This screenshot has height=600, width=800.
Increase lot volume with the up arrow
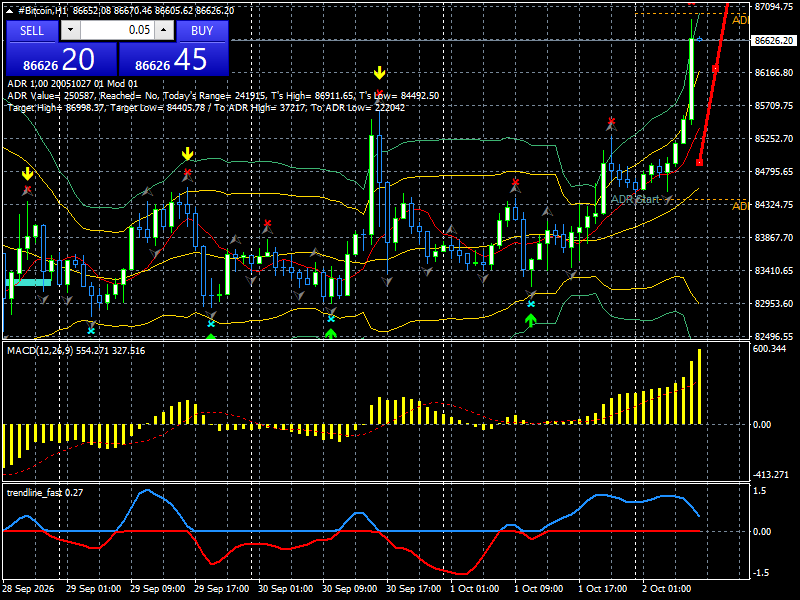pos(164,31)
